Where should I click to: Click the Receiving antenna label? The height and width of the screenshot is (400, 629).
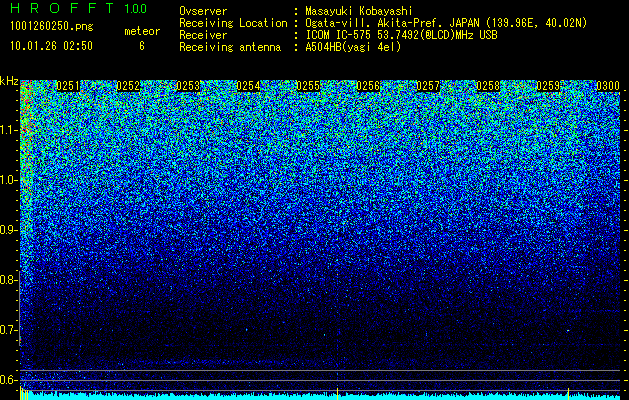(x=230, y=47)
